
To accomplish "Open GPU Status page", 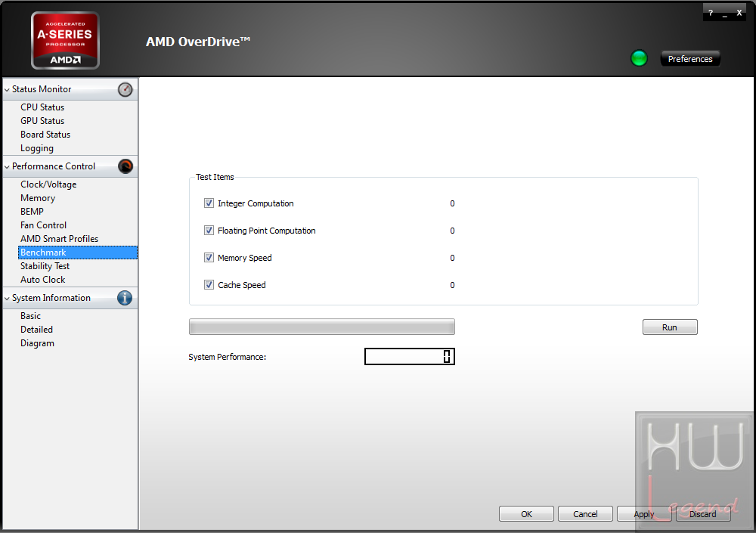I will 42,121.
